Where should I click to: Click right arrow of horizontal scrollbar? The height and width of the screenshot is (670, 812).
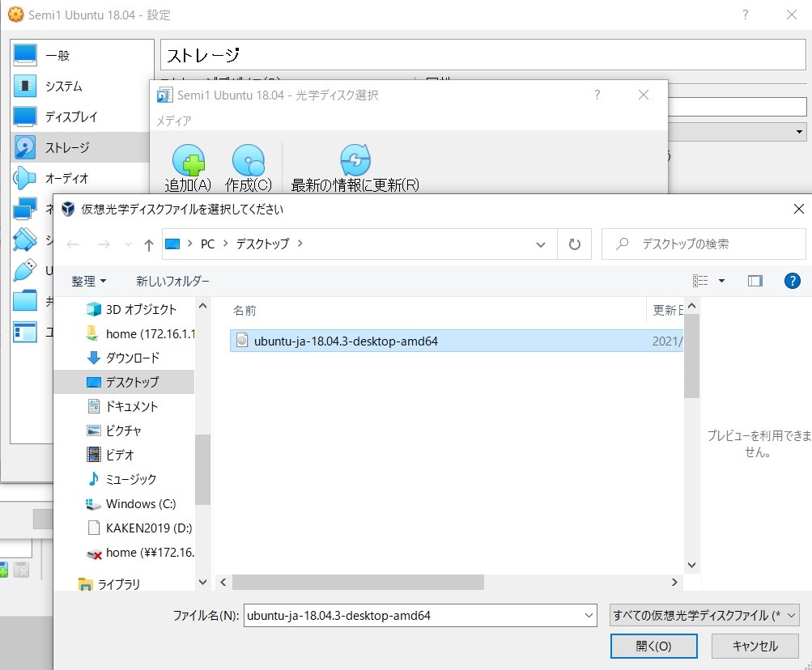(x=674, y=583)
